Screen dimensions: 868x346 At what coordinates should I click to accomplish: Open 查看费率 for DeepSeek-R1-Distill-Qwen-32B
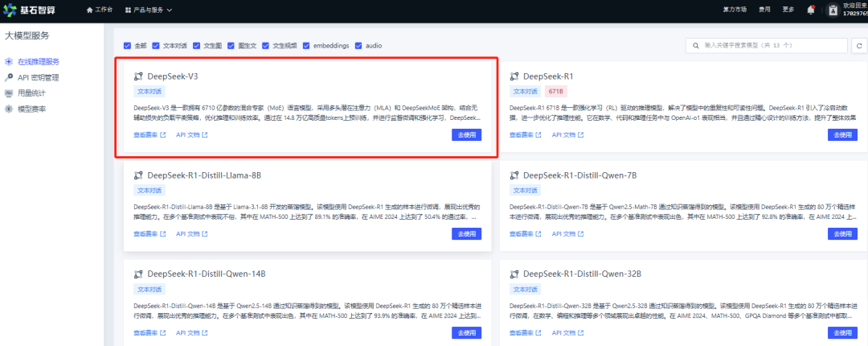tap(526, 332)
